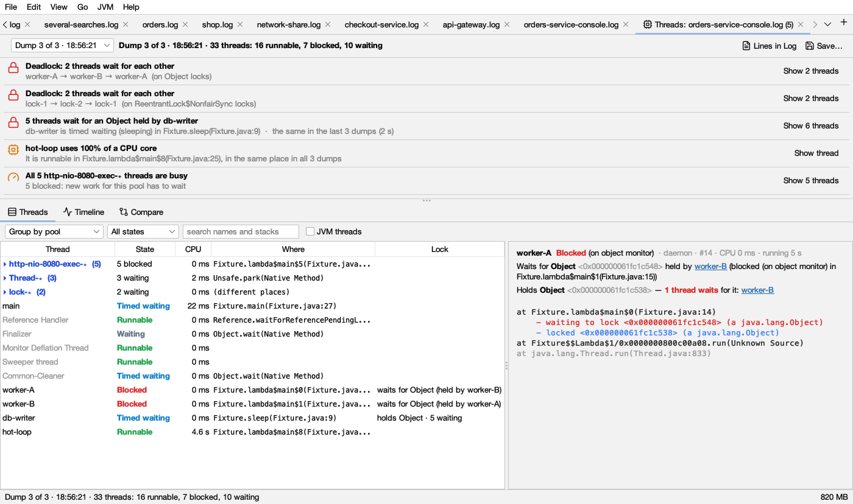Expand the lock-* thread group
This screenshot has width=853, height=504.
[x=5, y=292]
